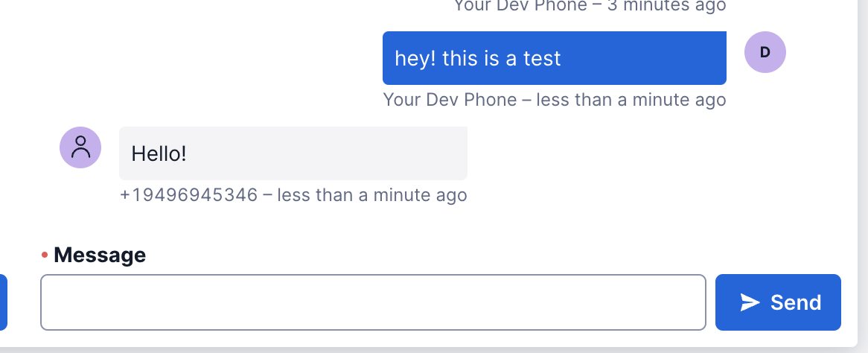Click the "D" sender avatar
This screenshot has height=353, width=868.
(x=765, y=52)
